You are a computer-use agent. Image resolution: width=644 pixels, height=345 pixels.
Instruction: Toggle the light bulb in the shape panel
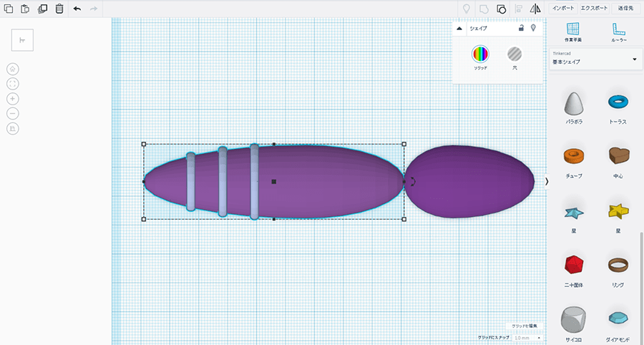click(533, 28)
